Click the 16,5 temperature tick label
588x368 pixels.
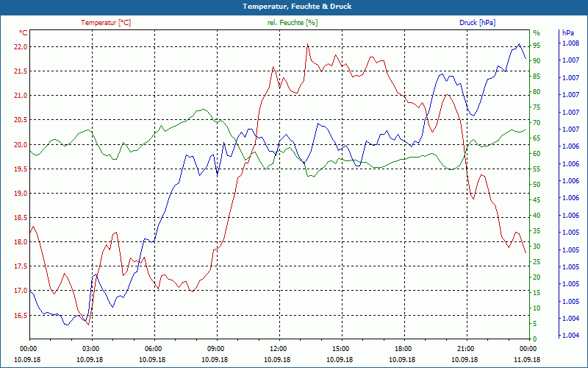21,316
